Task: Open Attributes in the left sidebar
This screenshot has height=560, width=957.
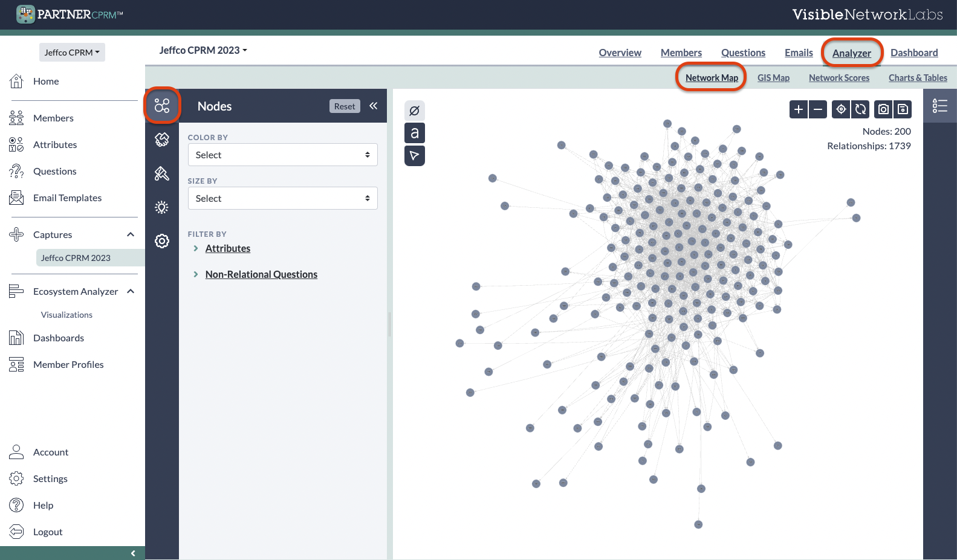Action: tap(55, 144)
